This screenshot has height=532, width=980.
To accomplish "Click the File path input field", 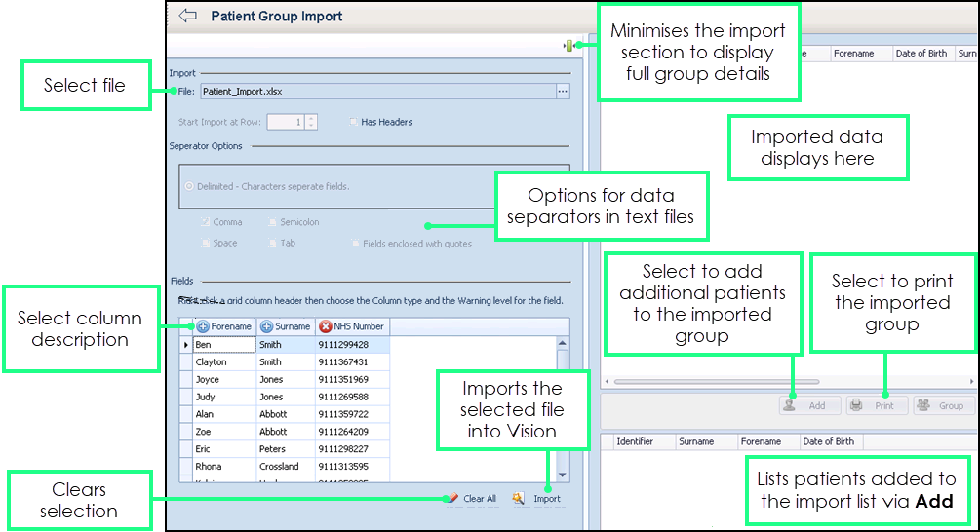I will click(x=376, y=92).
